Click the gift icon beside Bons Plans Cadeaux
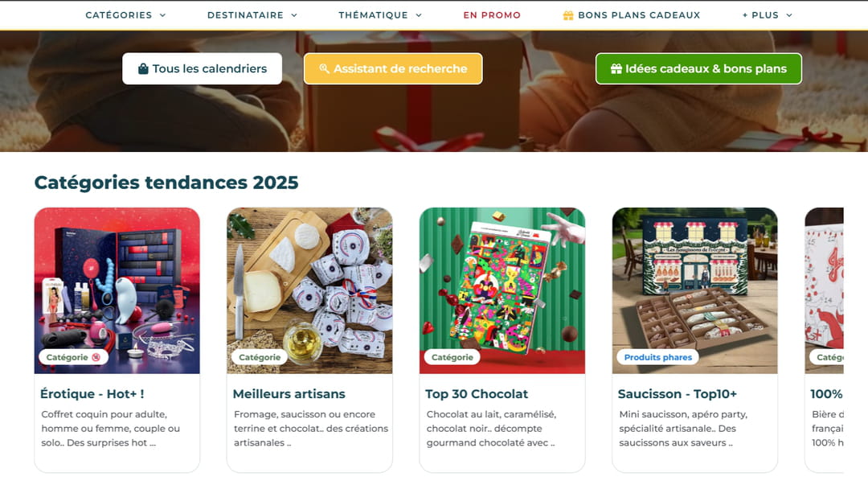The width and height of the screenshot is (868, 485). (x=568, y=15)
